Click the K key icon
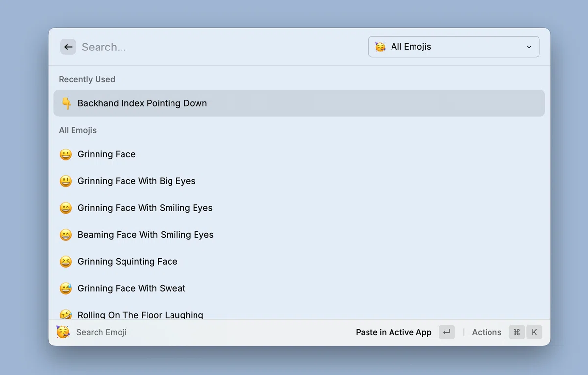 pyautogui.click(x=534, y=332)
